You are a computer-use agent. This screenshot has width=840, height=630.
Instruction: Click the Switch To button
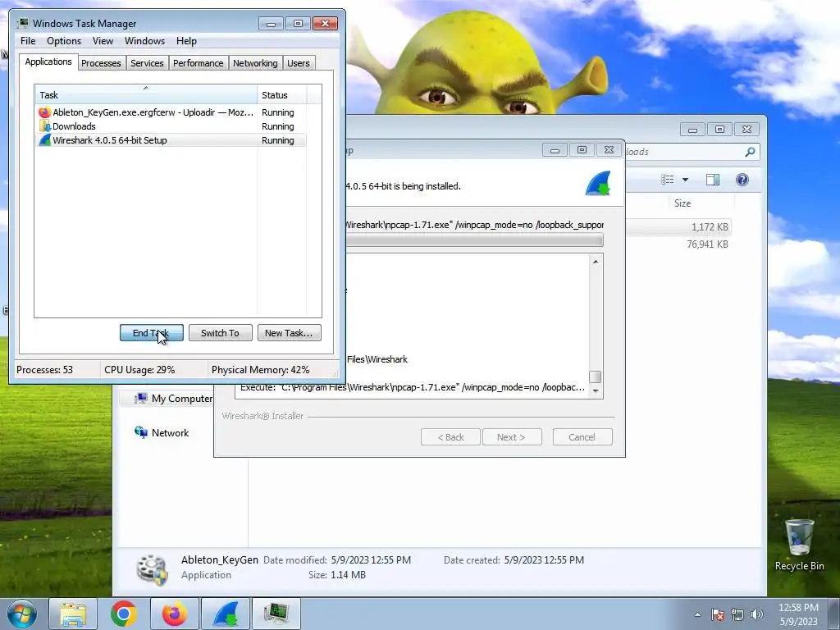pos(220,333)
